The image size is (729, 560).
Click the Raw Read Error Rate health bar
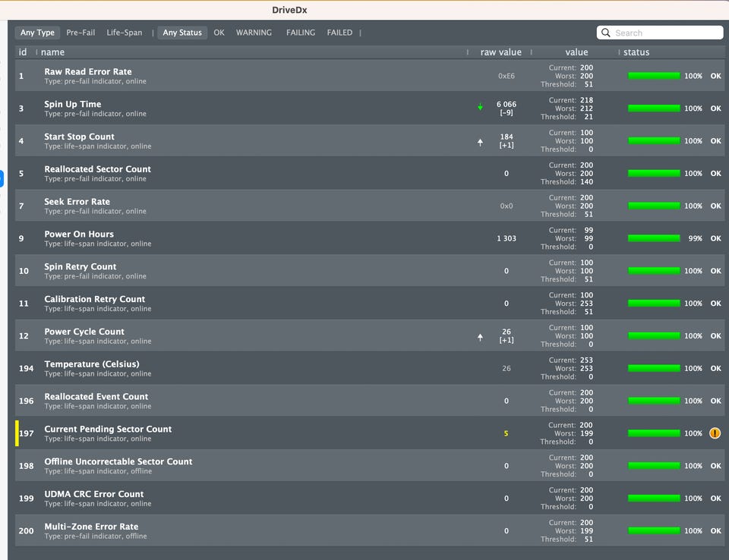pyautogui.click(x=654, y=76)
